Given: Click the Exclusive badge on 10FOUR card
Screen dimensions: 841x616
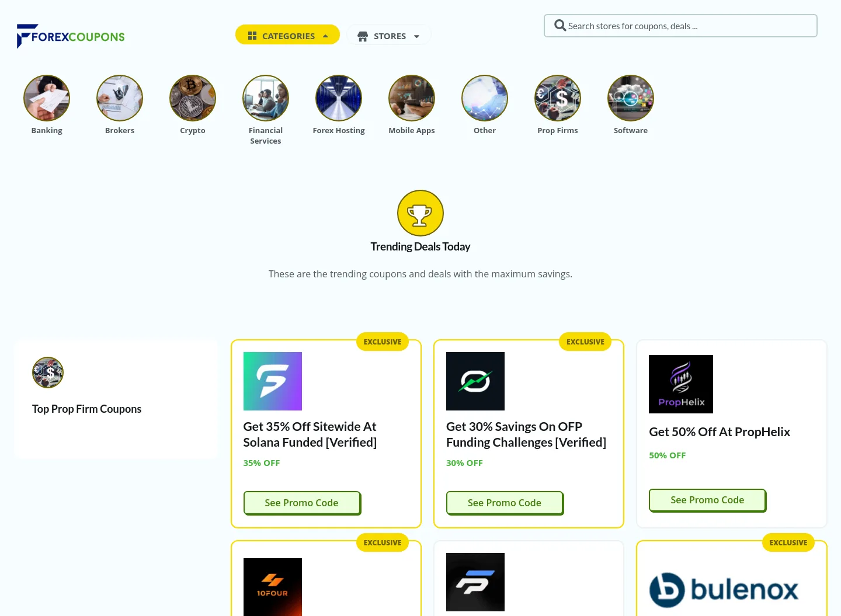Looking at the screenshot, I should click(x=383, y=542).
